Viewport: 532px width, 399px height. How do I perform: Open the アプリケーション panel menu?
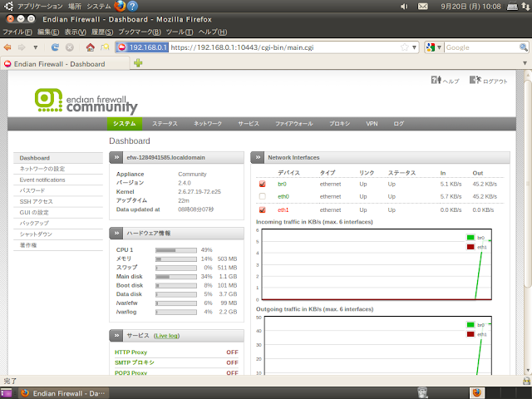pyautogui.click(x=40, y=6)
